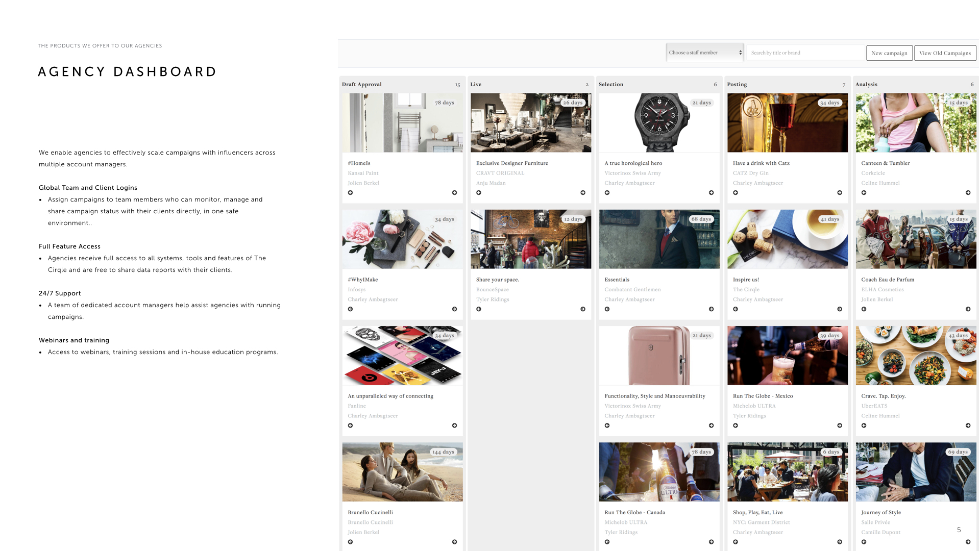This screenshot has width=980, height=551.
Task: Click Camille Dupont staff name
Action: [x=880, y=532]
